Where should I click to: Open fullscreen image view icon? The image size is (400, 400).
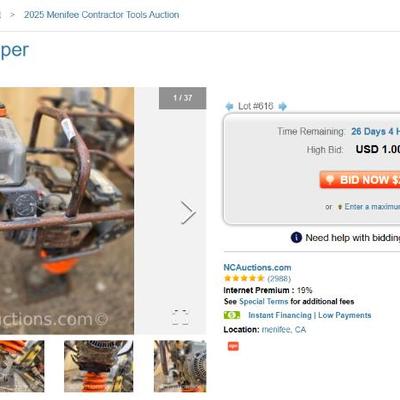[x=180, y=317]
